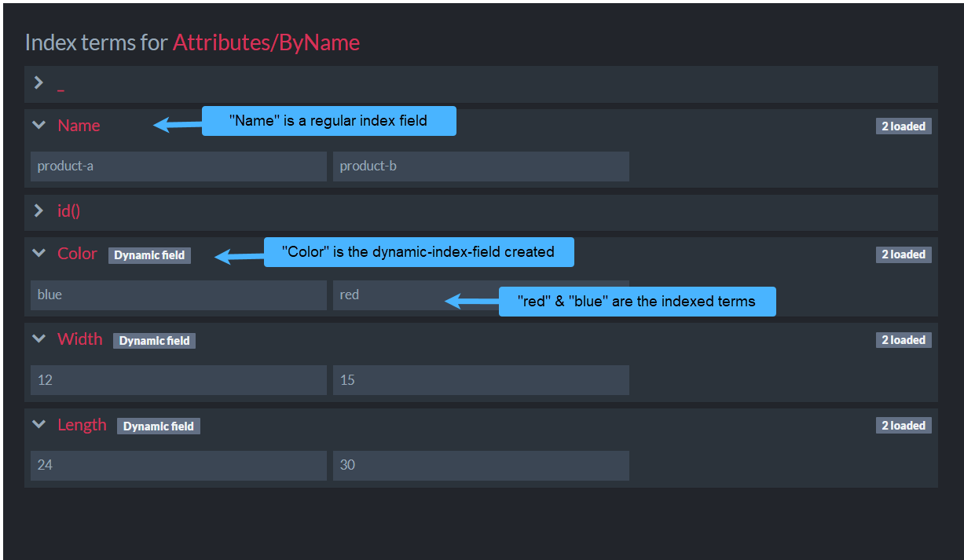This screenshot has height=560, width=964.
Task: Collapse the Width dynamic field section
Action: [38, 339]
